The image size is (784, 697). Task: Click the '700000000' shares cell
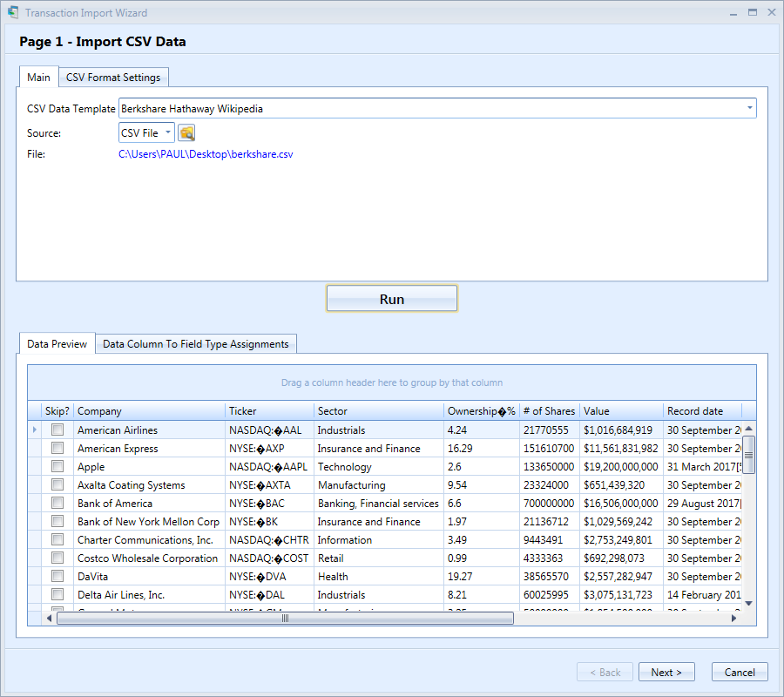[x=550, y=503]
